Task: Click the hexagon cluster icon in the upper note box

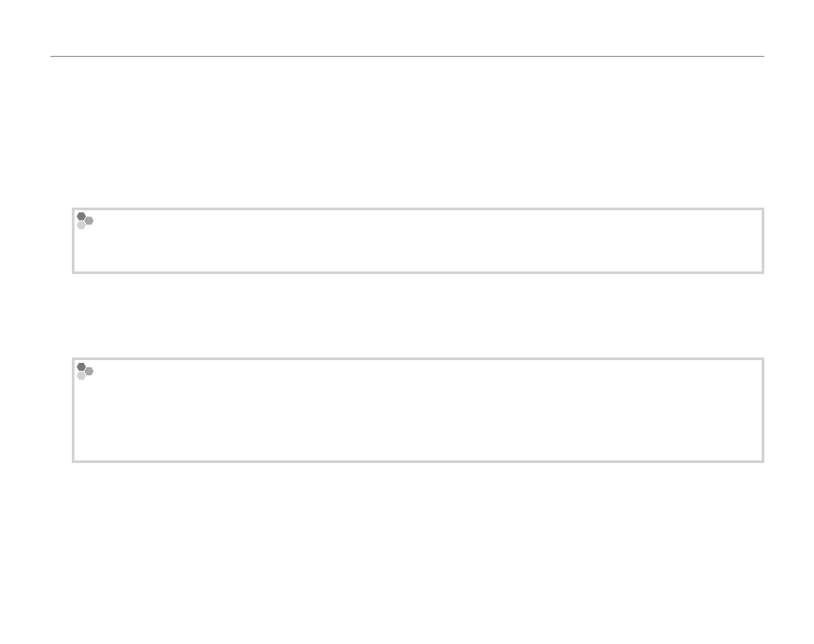Action: click(x=84, y=221)
